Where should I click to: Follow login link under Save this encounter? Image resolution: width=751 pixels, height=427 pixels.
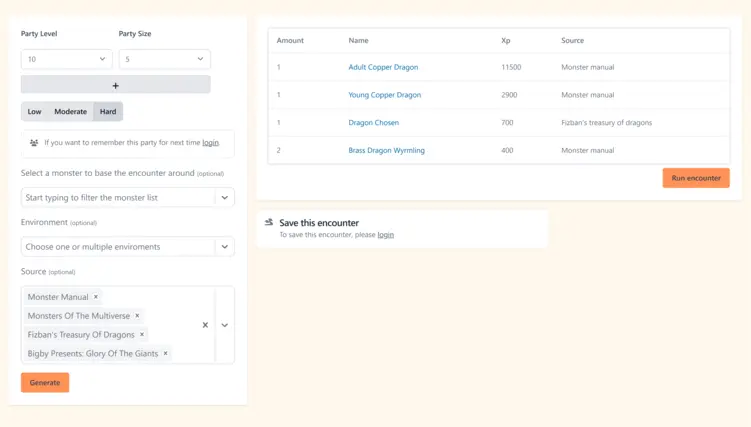pyautogui.click(x=386, y=235)
